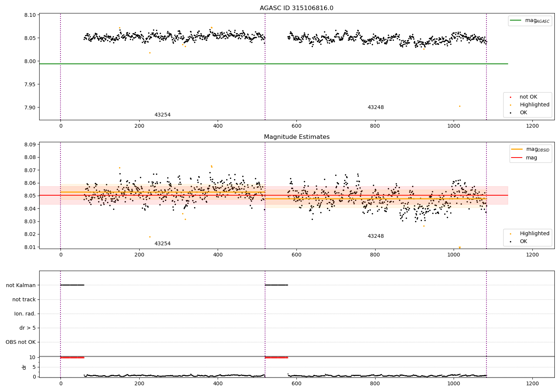This screenshot has height=392, width=560.
Task: Click obsid label 43248 in top plot
Action: tap(376, 108)
